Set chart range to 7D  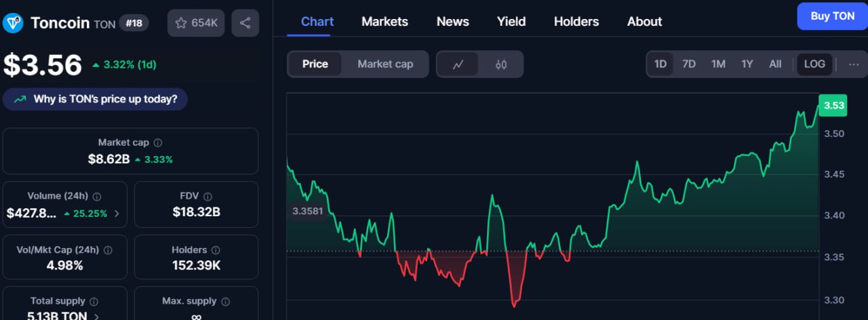point(689,64)
